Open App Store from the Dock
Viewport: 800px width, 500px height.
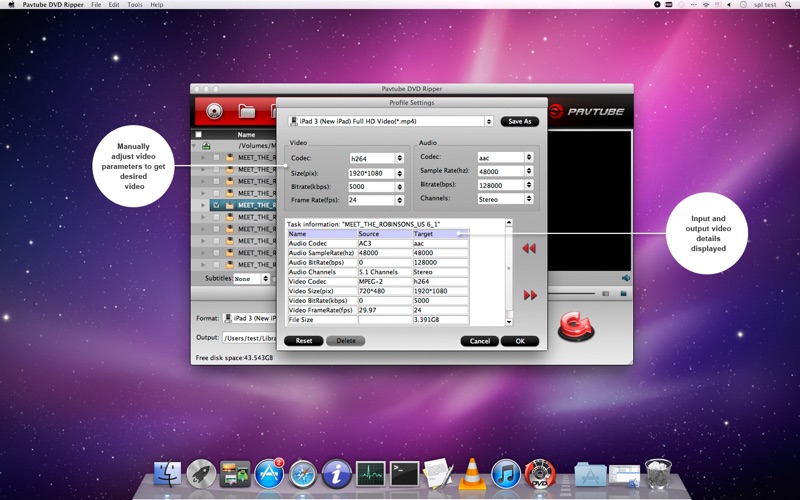coord(269,474)
